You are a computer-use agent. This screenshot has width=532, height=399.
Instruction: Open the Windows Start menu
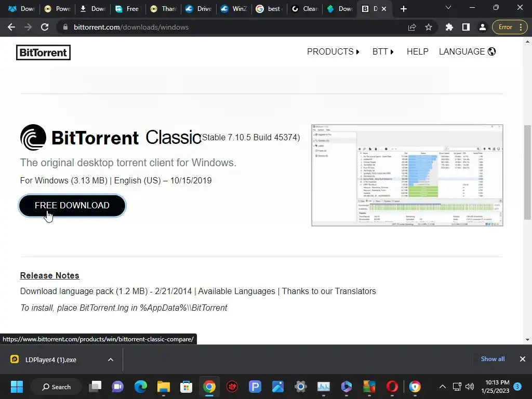17,387
